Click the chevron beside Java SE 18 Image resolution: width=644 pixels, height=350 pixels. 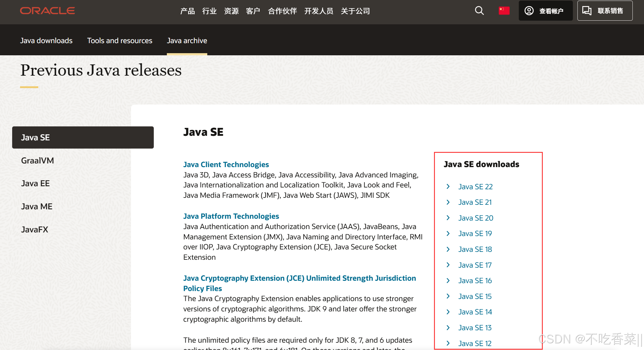448,249
